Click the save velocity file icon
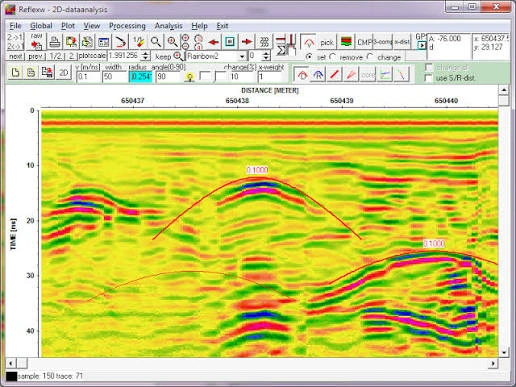The width and height of the screenshot is (516, 387). point(47,73)
